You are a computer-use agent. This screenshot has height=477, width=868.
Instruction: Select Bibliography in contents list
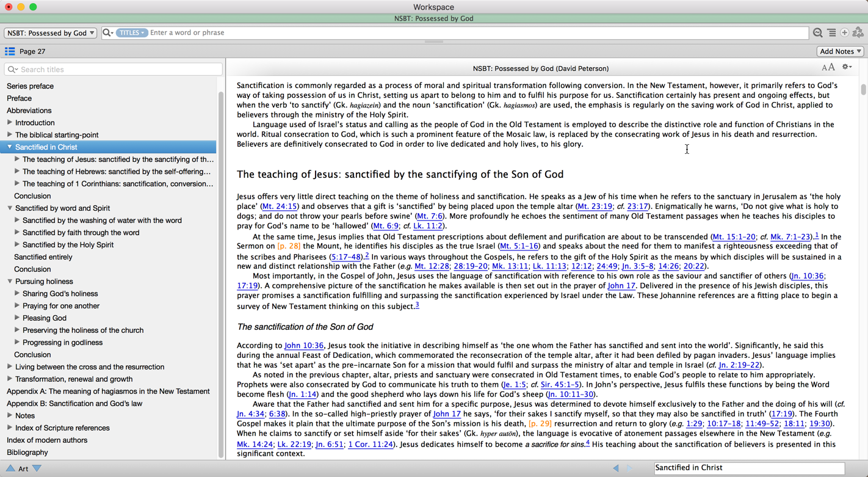point(27,453)
